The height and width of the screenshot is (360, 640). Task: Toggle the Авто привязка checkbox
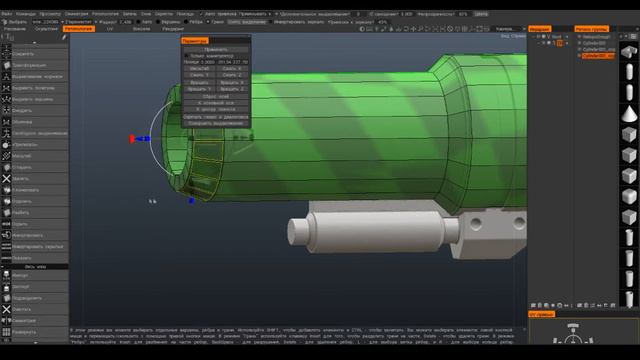[x=201, y=14]
